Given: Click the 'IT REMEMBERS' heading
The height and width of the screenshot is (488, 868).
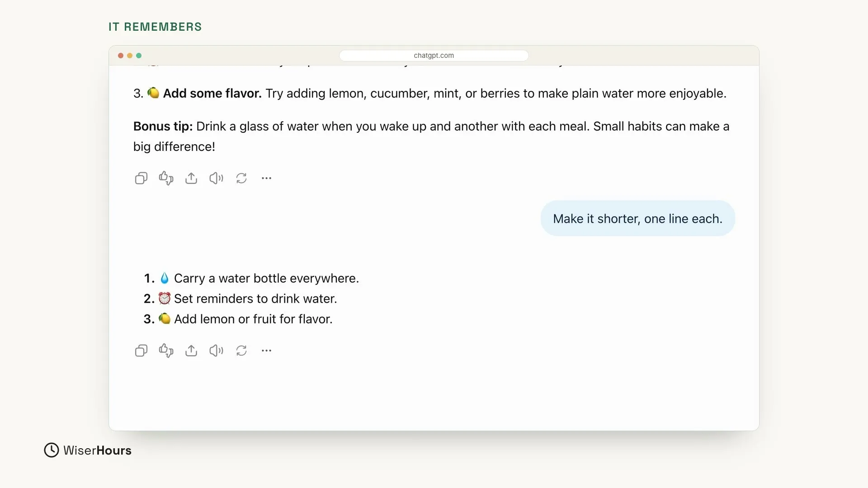Looking at the screenshot, I should click(x=155, y=27).
